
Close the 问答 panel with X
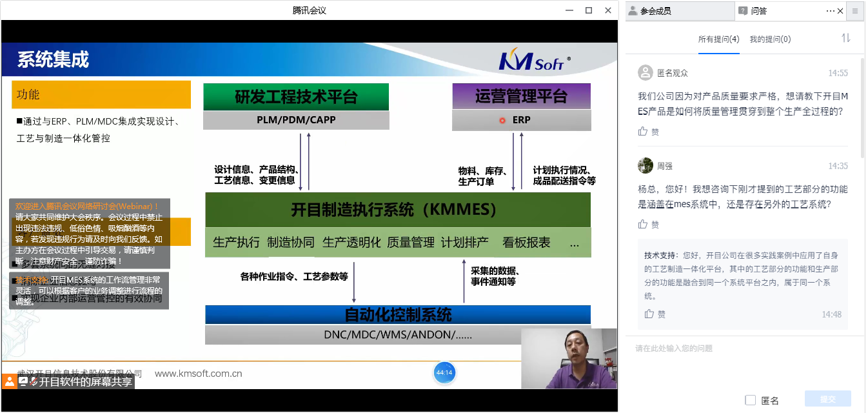click(840, 11)
